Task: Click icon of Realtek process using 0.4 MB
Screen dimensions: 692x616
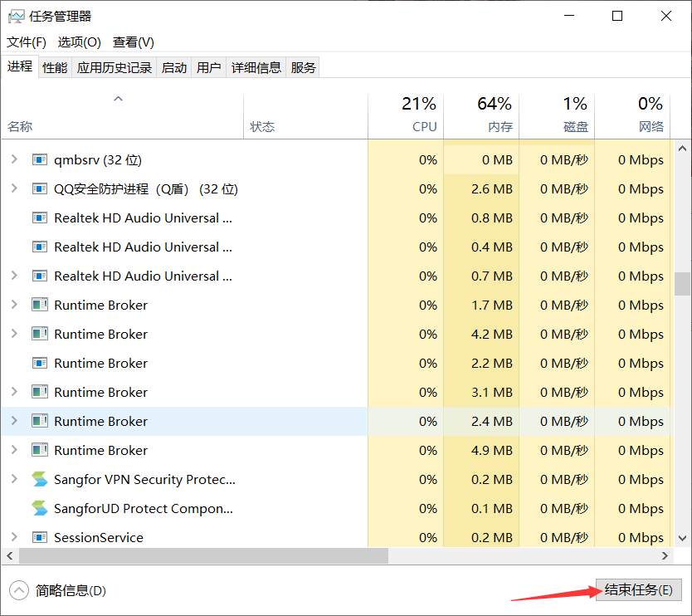Action: tap(40, 247)
